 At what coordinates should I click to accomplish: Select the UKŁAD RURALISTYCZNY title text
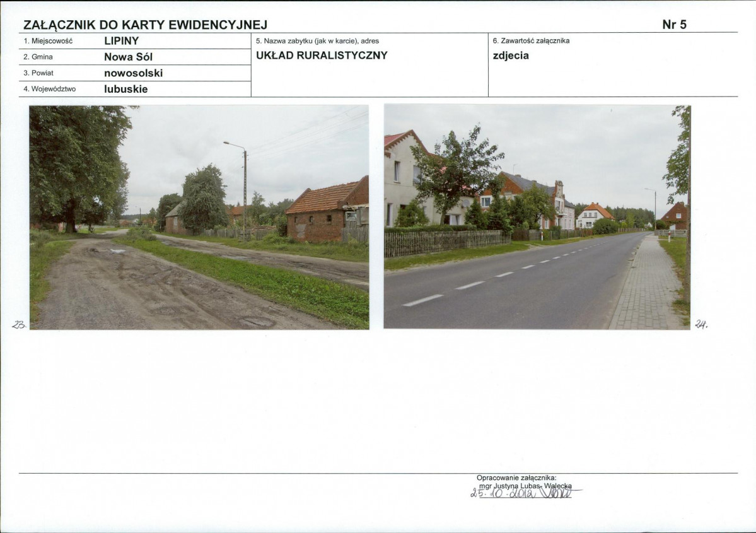tap(322, 55)
